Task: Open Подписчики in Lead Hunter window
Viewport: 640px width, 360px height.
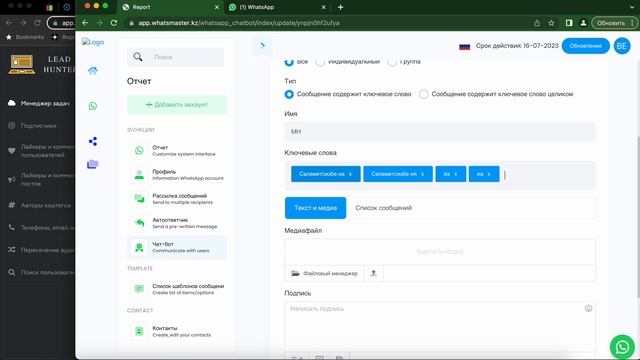Action: [x=33, y=126]
